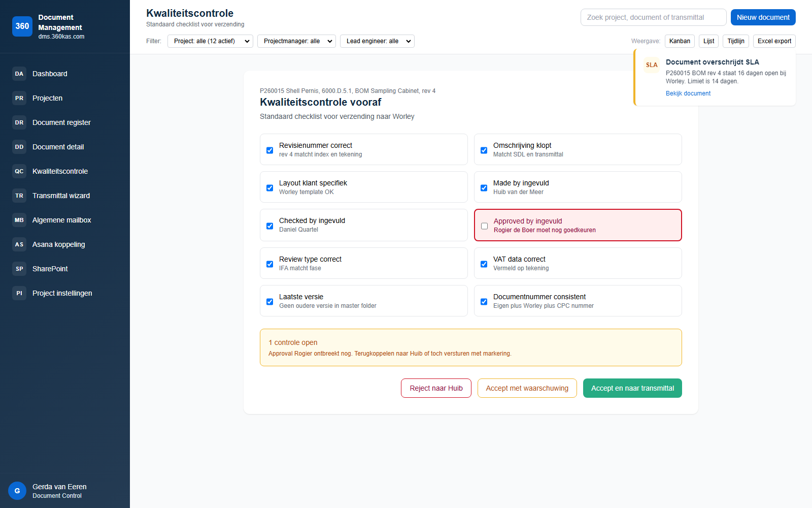Uncheck Documentnummer consistent checkbox
The width and height of the screenshot is (812, 508).
pos(484,302)
